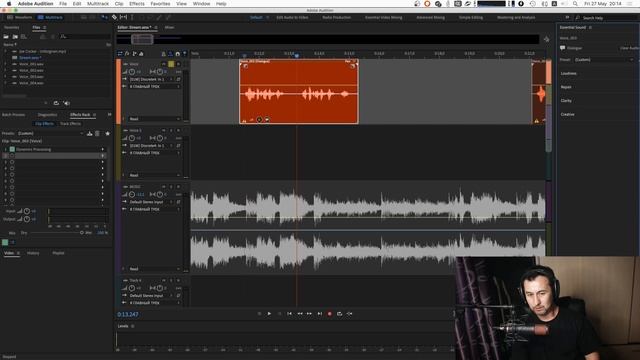
Task: Select the Time Selection tool
Action: [132, 18]
